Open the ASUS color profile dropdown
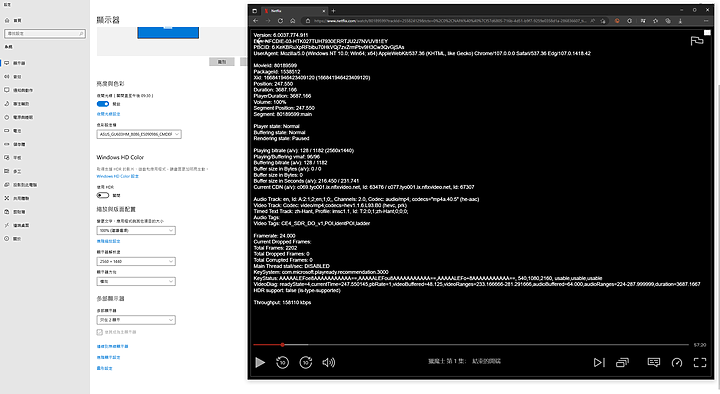This screenshot has height=394, width=720. pos(139,134)
